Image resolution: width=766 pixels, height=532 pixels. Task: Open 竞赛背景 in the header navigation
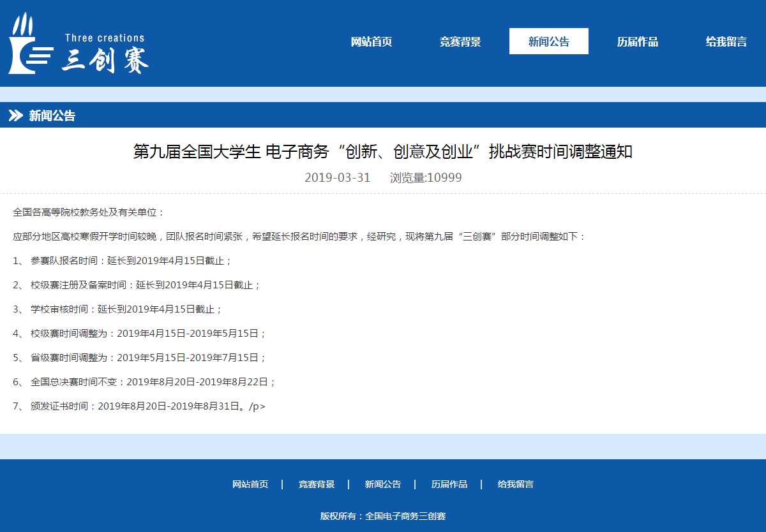[460, 42]
